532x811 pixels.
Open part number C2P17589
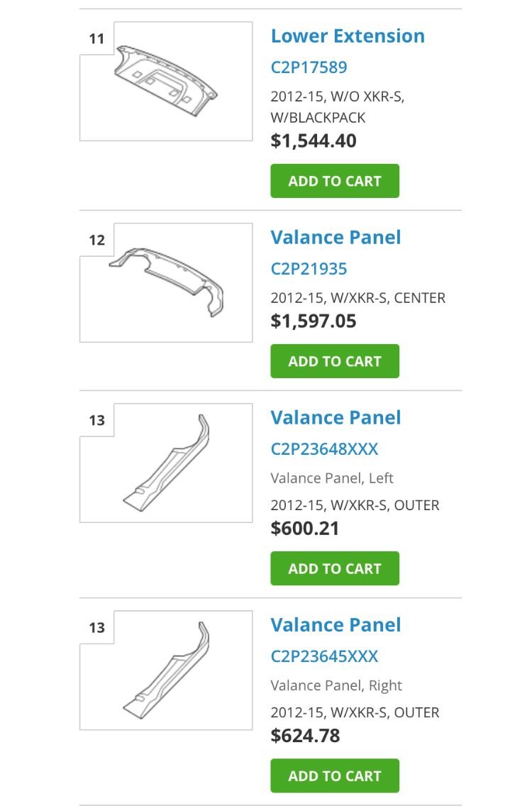pyautogui.click(x=309, y=67)
